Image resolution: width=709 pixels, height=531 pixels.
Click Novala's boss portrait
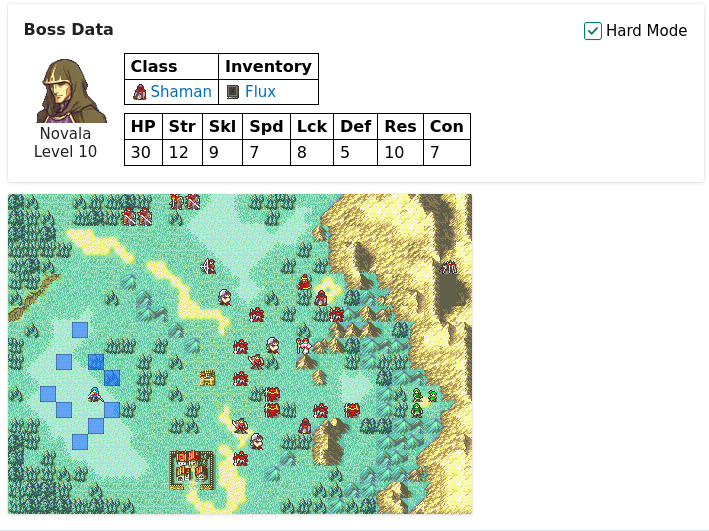click(71, 90)
